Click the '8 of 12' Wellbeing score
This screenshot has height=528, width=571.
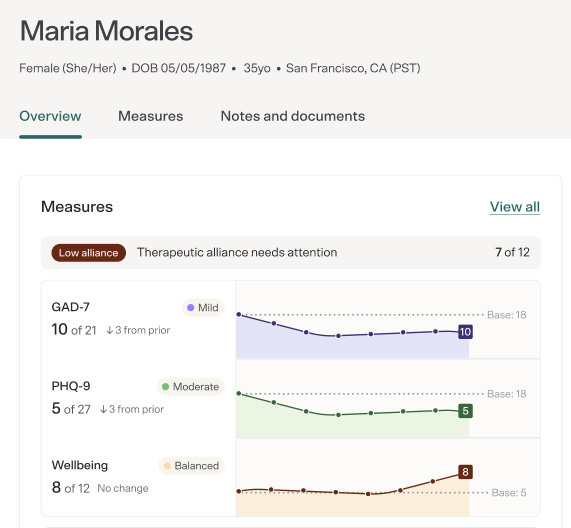[71, 488]
